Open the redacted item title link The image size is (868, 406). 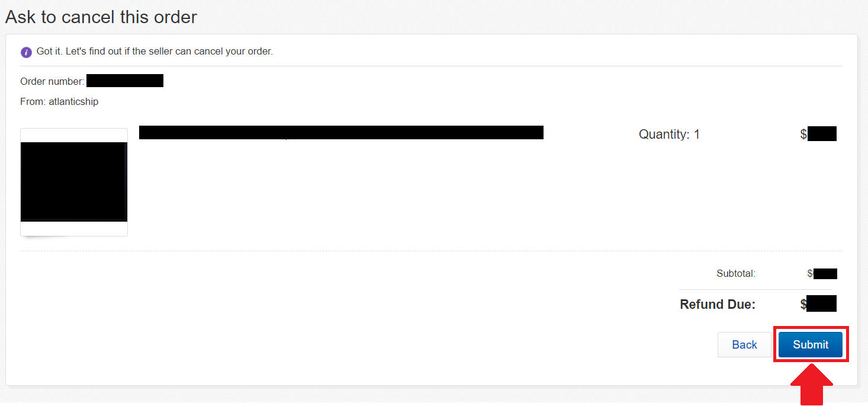pyautogui.click(x=341, y=132)
